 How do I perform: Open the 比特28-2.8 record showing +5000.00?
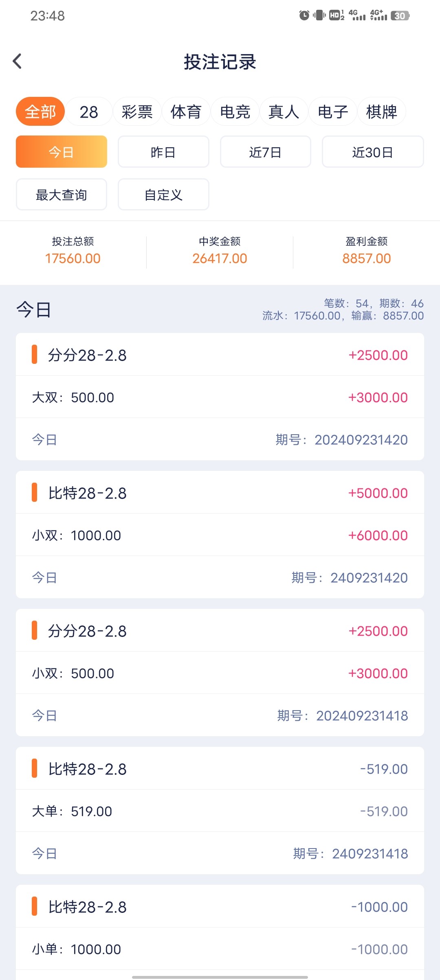220,534
